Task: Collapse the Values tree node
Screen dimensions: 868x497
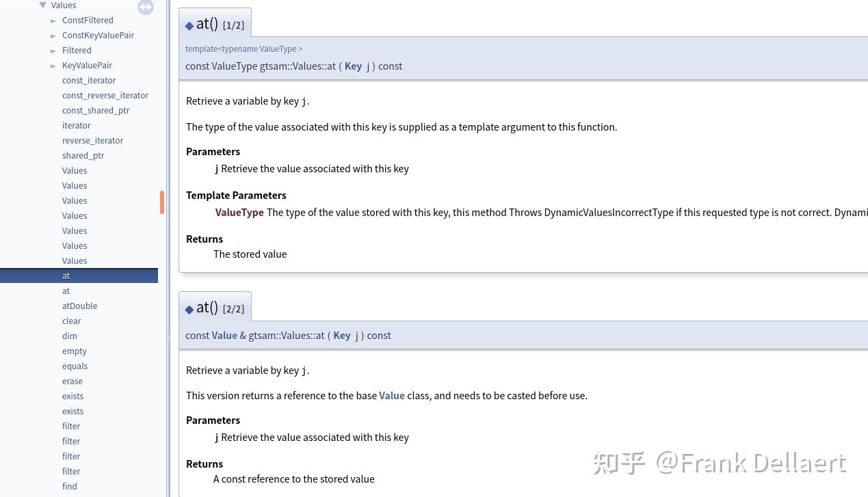Action: (x=43, y=5)
